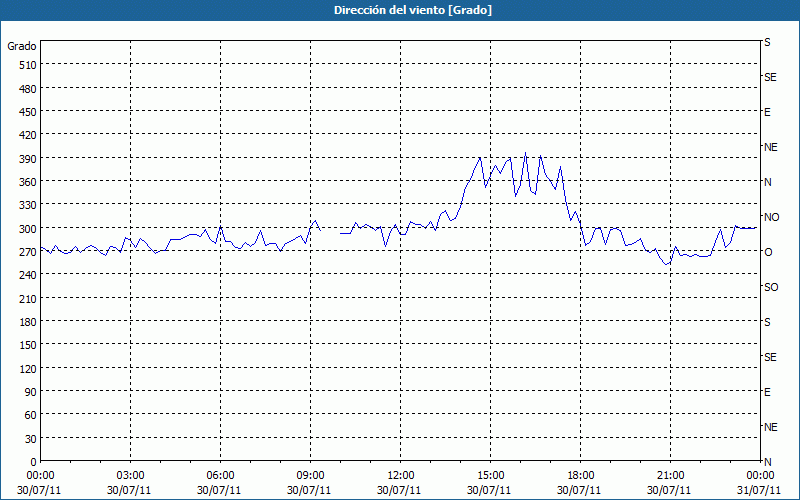
Task: Select the compass label 'SO' on right axis
Action: pyautogui.click(x=771, y=287)
